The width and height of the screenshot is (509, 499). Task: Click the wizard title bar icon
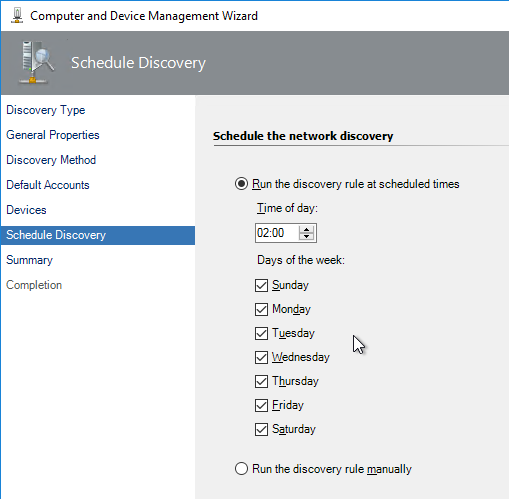[x=17, y=15]
